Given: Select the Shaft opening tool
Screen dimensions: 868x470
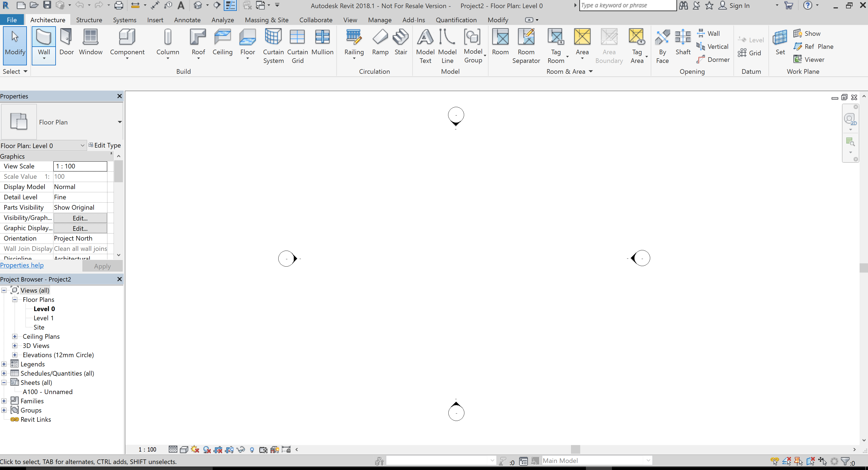Looking at the screenshot, I should [683, 44].
